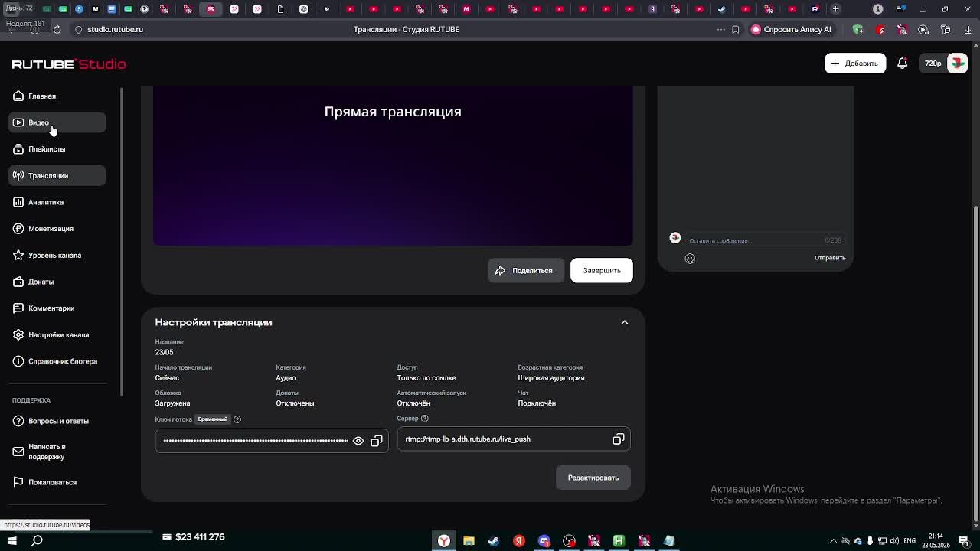This screenshot has width=980, height=551.
Task: Open the green H app in taskbar
Action: point(619,540)
